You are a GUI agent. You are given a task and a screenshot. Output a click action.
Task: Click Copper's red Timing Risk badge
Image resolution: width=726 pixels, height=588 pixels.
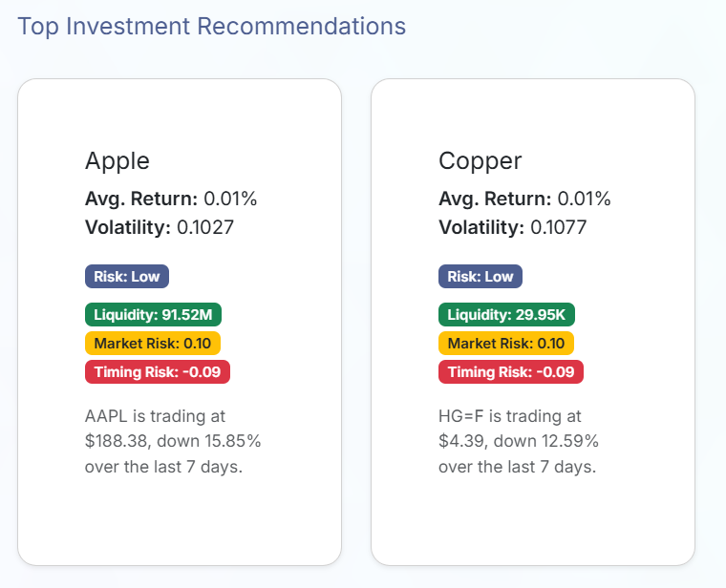pos(511,371)
